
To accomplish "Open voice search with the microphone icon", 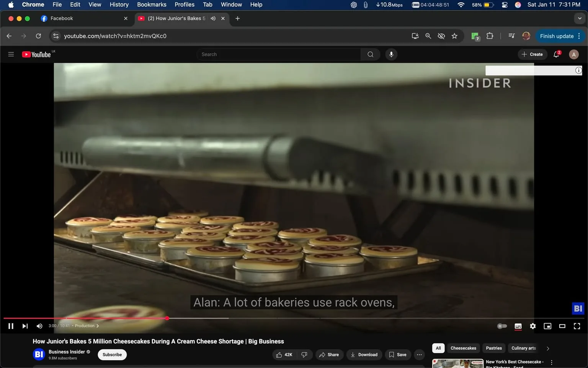I will coord(391,54).
